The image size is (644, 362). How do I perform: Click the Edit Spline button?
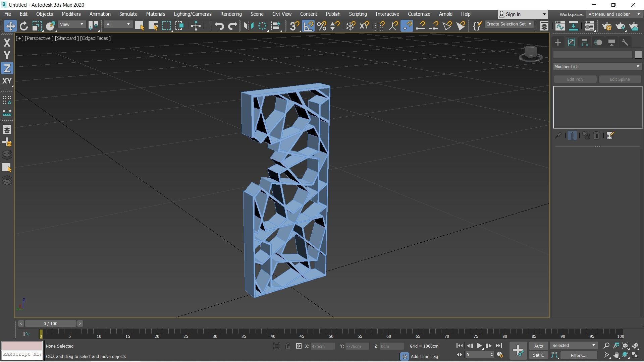(620, 79)
